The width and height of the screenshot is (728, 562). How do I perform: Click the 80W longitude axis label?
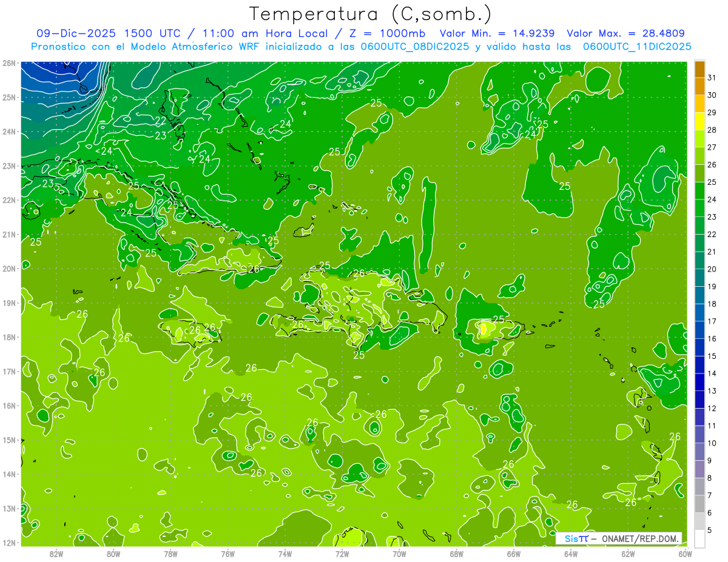click(x=113, y=554)
